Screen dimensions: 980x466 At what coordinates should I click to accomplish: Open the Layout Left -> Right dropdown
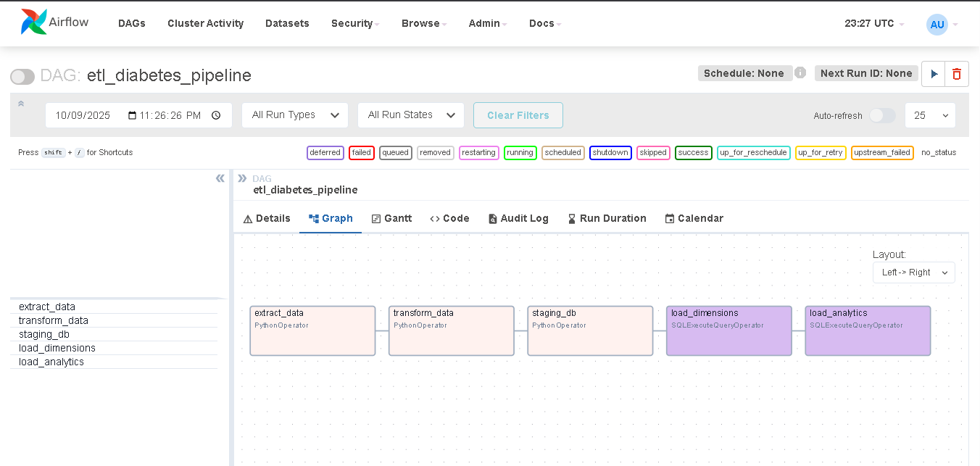pyautogui.click(x=914, y=272)
